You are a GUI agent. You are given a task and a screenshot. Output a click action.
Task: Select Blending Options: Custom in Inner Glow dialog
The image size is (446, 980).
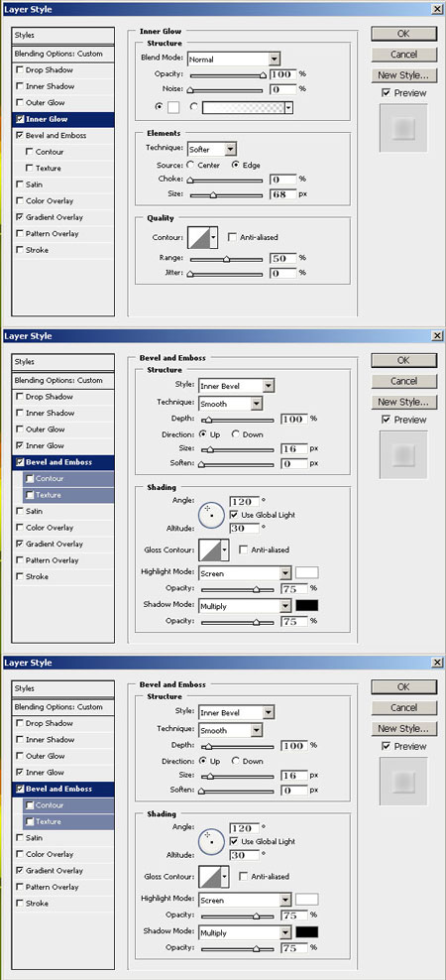coord(63,54)
